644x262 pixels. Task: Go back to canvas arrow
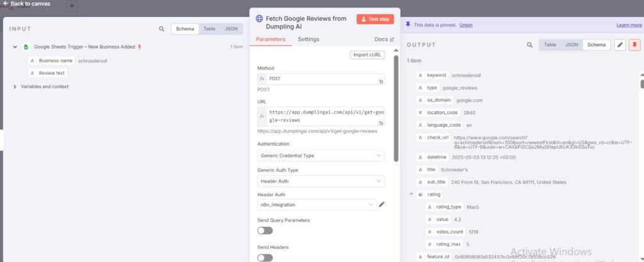tap(5, 3)
